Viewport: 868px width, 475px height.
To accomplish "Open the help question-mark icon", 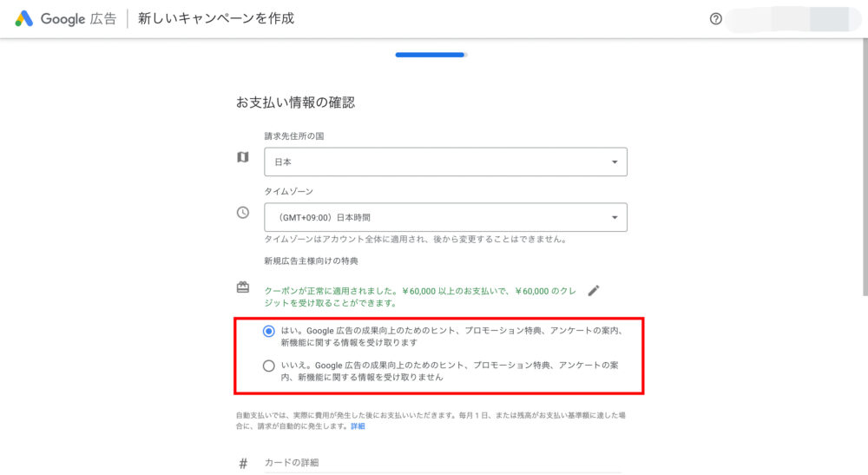I will coord(716,19).
